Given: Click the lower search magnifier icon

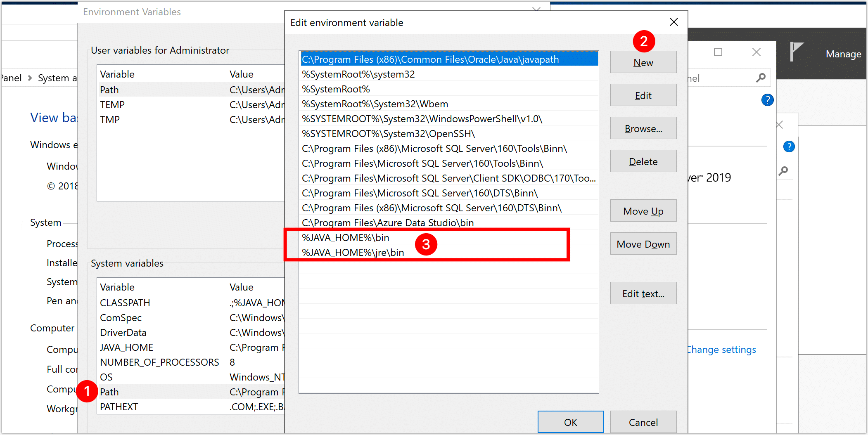Looking at the screenshot, I should point(784,170).
